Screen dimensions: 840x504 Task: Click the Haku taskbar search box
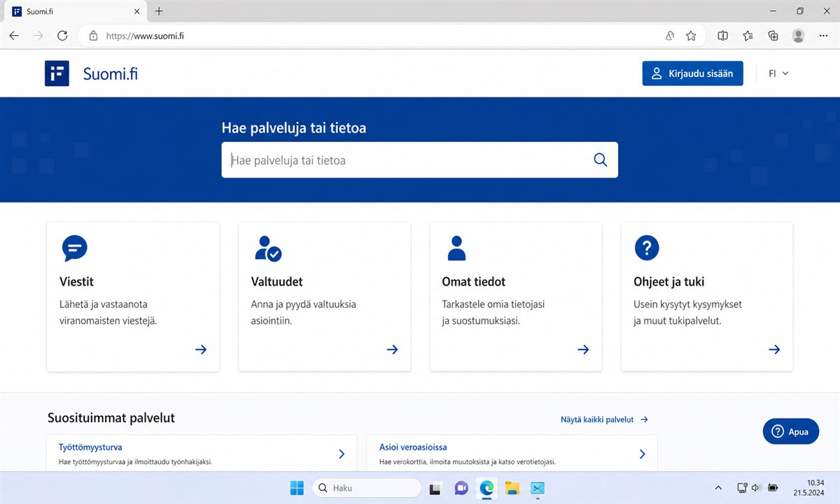(x=366, y=488)
